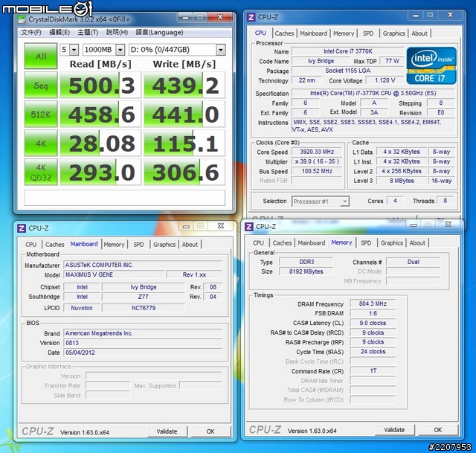Close the CrystalDiskMark window
476x453 pixels.
tap(220, 17)
